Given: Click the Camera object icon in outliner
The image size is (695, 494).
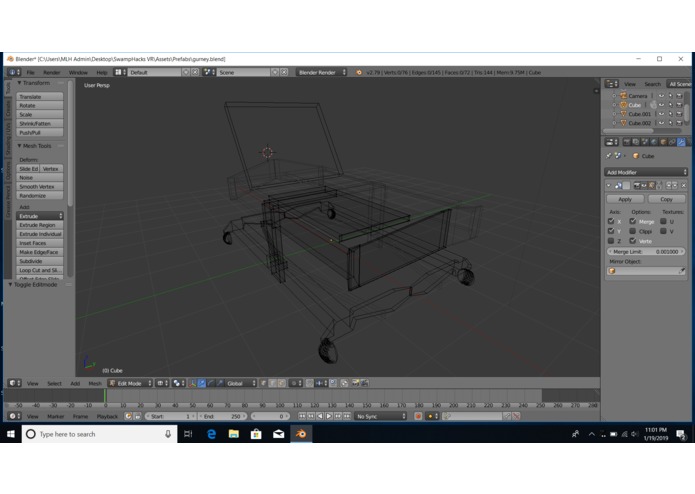Looking at the screenshot, I should pos(623,96).
